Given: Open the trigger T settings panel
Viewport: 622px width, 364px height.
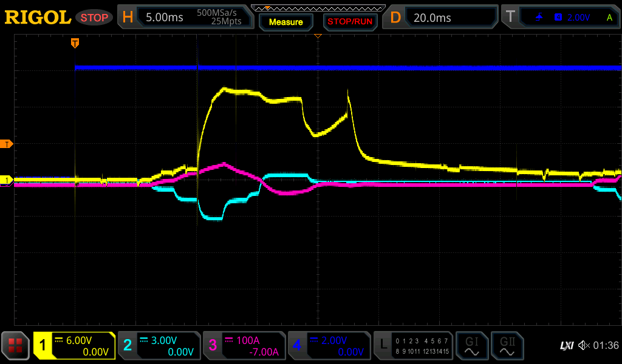Looking at the screenshot, I should tap(559, 18).
